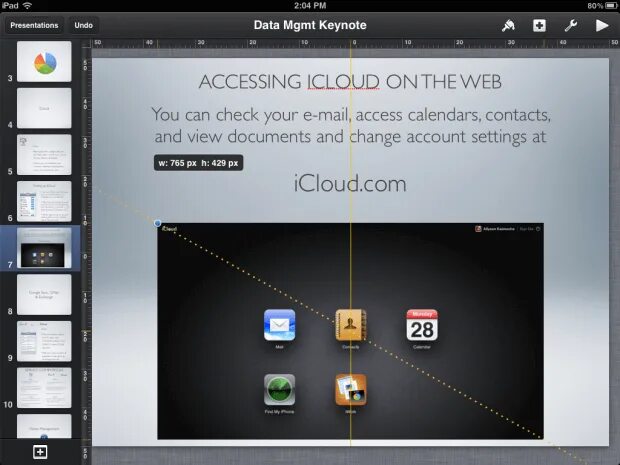Viewport: 620px width, 465px height.
Task: Tap the Insert media plus icon
Action: [x=539, y=26]
